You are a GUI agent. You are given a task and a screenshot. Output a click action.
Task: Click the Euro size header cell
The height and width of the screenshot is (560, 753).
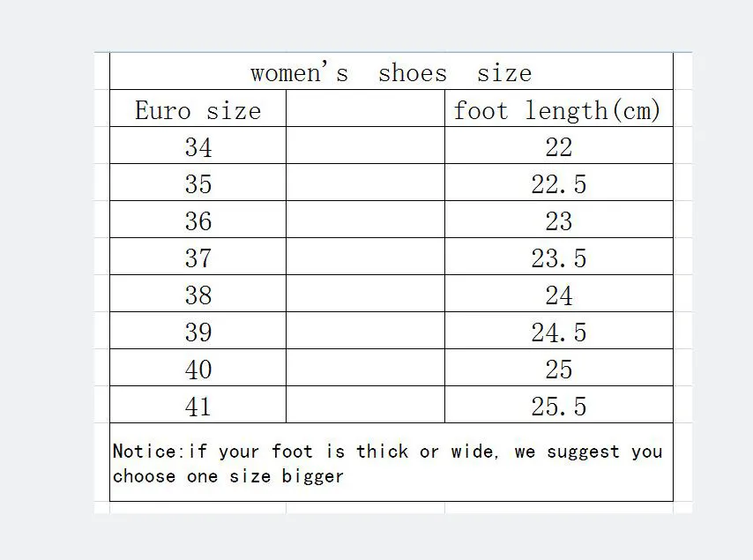click(x=198, y=108)
